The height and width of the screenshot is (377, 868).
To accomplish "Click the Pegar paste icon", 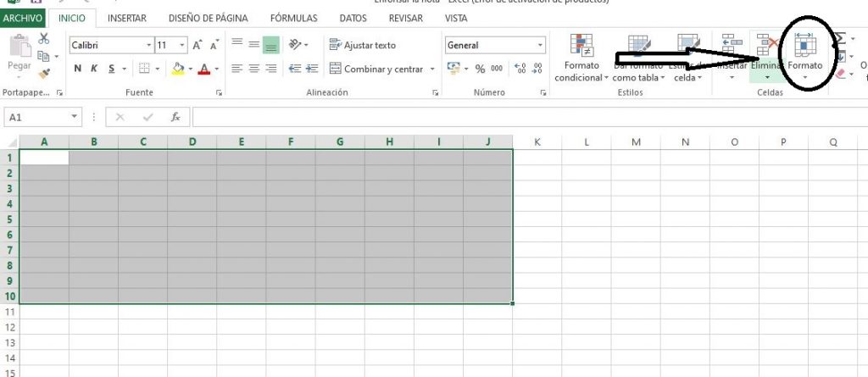I will [19, 53].
